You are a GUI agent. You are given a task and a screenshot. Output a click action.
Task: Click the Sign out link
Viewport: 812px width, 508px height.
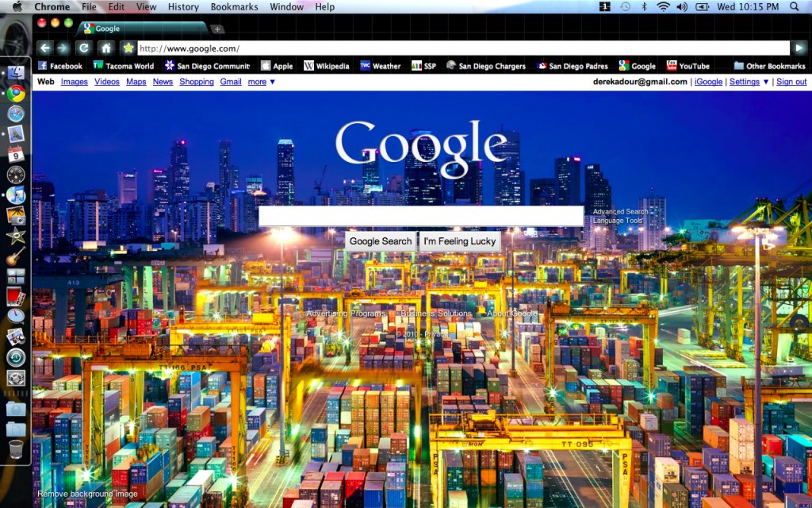coord(791,82)
